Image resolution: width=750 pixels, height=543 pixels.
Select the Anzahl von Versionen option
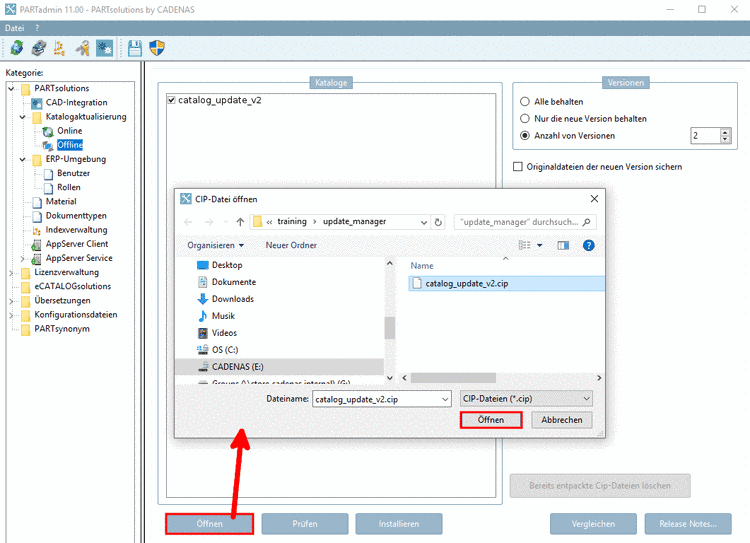point(525,136)
